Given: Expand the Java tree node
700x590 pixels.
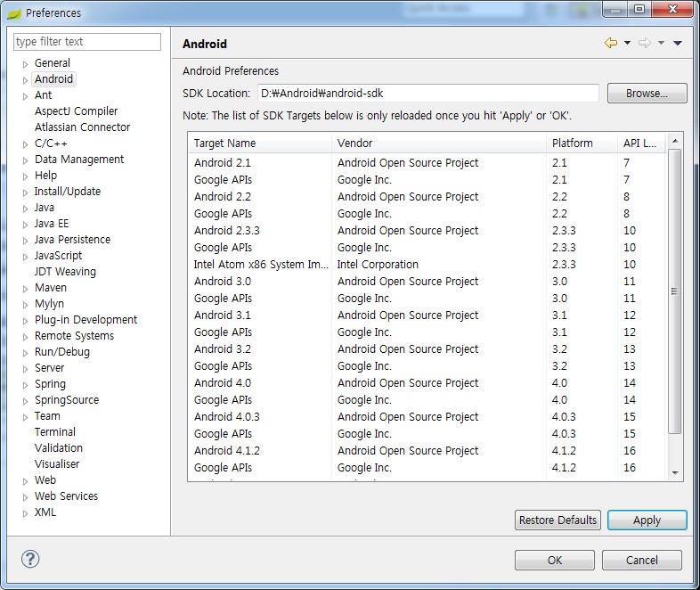Looking at the screenshot, I should [x=26, y=209].
